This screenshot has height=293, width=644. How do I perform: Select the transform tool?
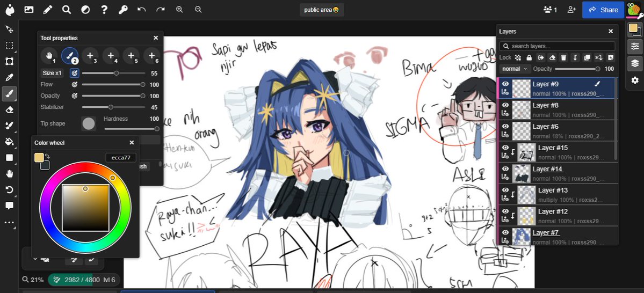[x=10, y=62]
